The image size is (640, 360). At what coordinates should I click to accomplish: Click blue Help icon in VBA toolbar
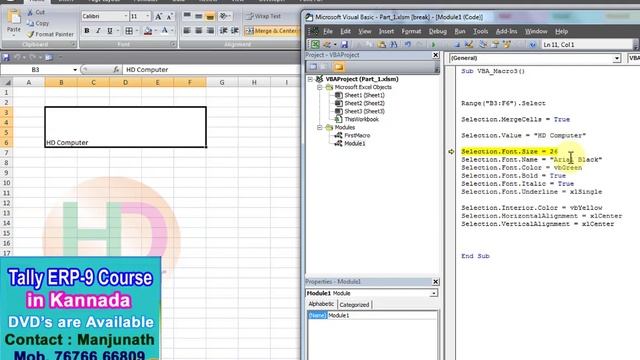[532, 44]
